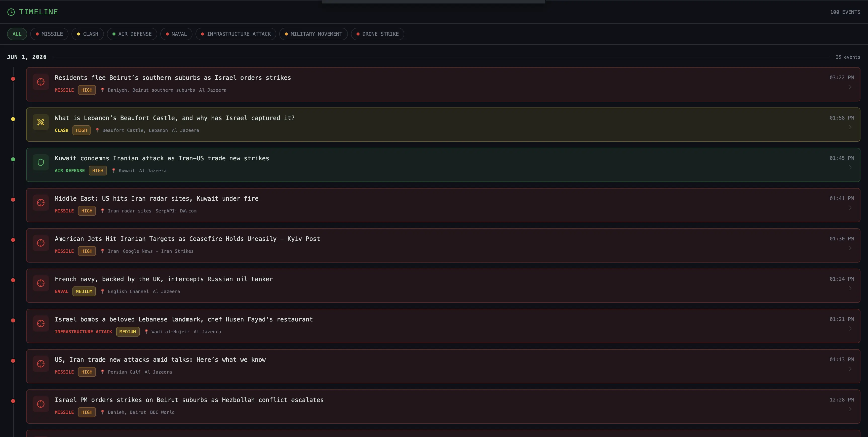868x437 pixels.
Task: Expand the French navy intercepts tanker chevron
Action: (x=850, y=288)
